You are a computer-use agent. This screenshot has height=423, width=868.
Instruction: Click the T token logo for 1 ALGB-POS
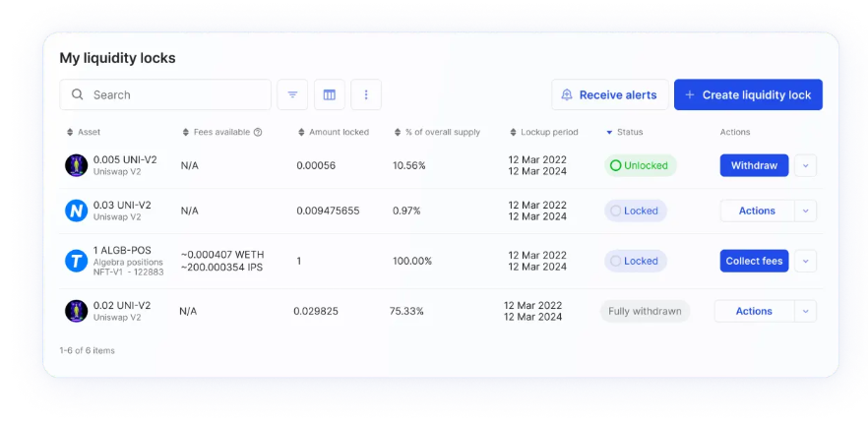pos(77,261)
